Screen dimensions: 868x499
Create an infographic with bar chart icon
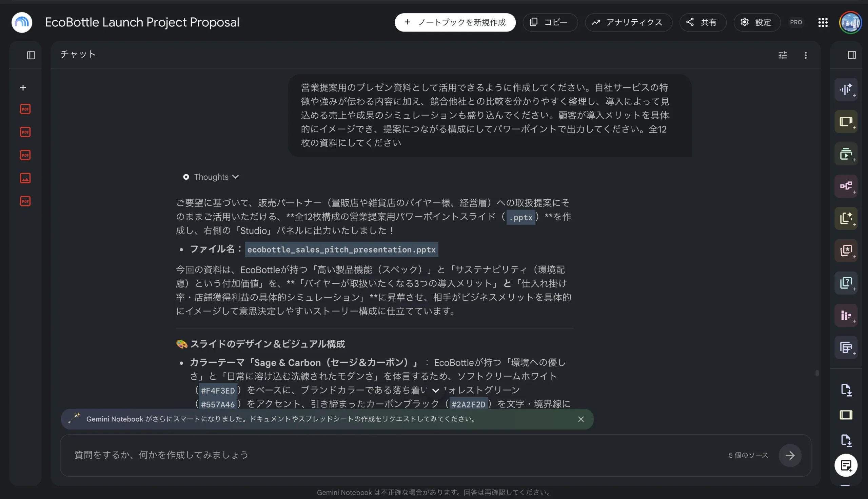click(846, 315)
